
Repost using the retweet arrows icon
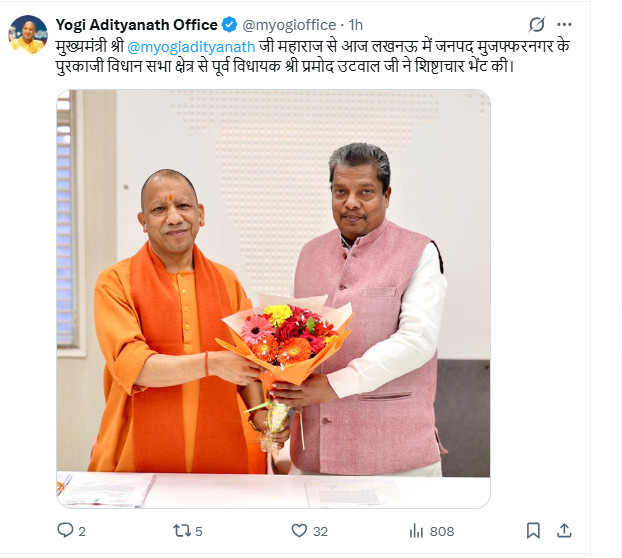click(182, 531)
